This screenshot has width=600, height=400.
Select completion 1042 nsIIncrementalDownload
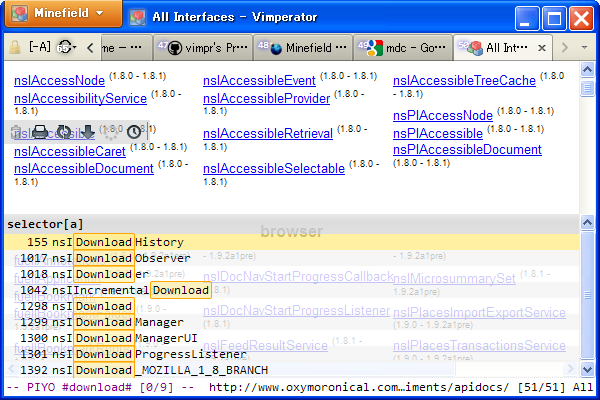click(292, 290)
